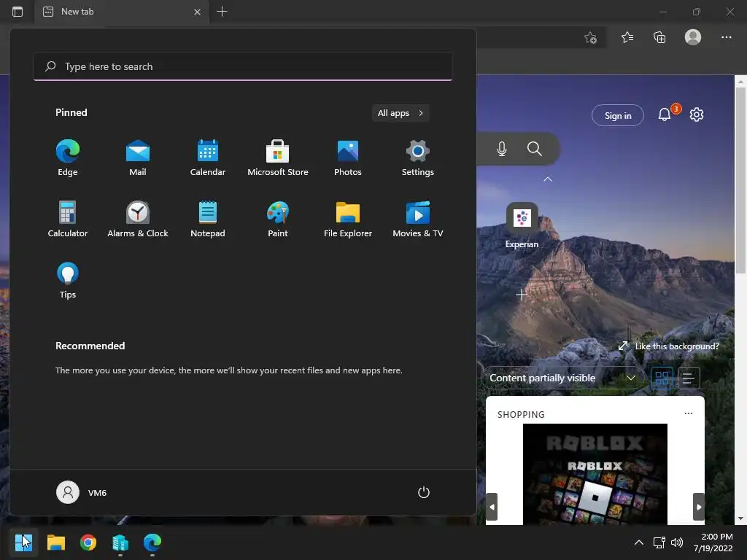Show next shopping item
This screenshot has width=747, height=560.
tap(698, 507)
